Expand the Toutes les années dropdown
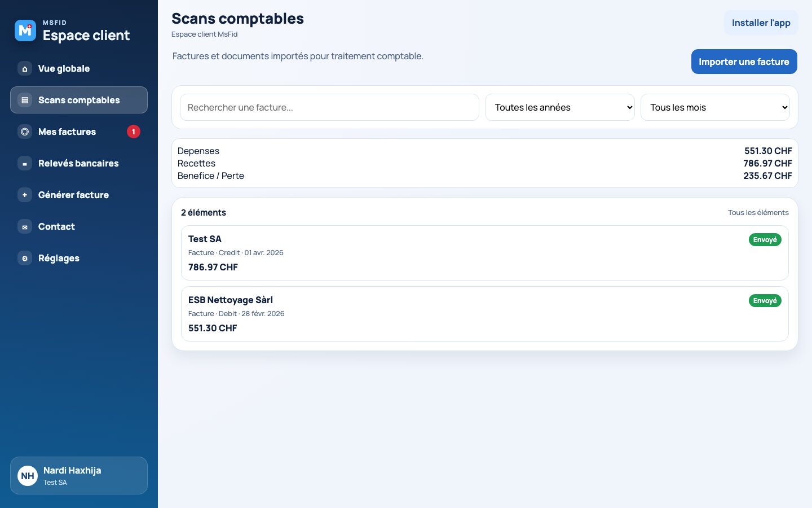Image resolution: width=812 pixels, height=508 pixels. [x=560, y=107]
